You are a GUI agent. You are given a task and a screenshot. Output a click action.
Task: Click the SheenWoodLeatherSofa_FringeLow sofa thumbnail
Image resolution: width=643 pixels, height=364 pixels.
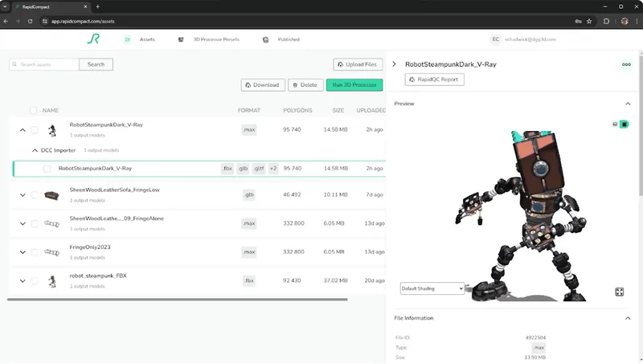52,194
